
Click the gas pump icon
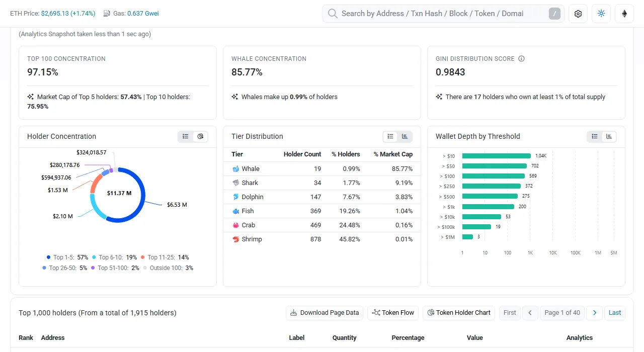pyautogui.click(x=107, y=14)
